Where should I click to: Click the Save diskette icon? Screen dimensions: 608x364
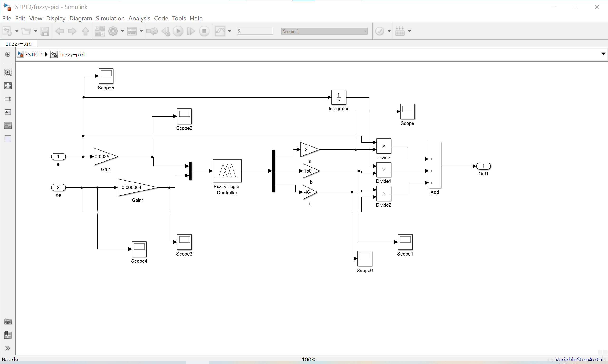pyautogui.click(x=45, y=31)
